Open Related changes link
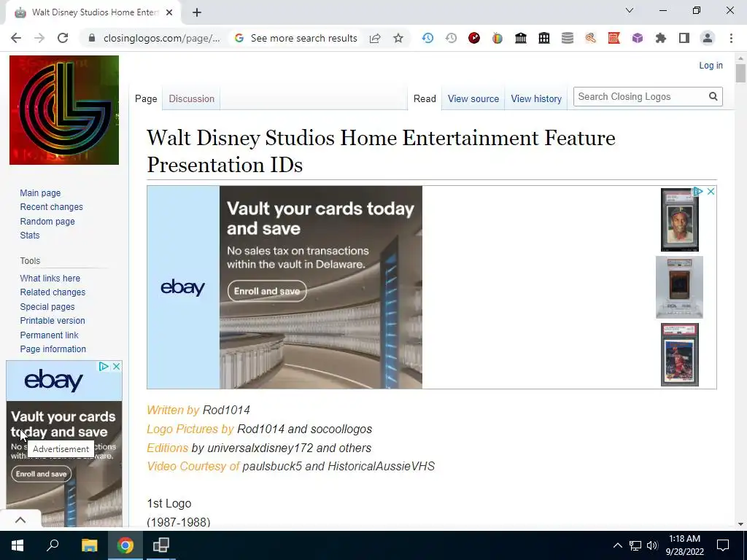 click(x=53, y=292)
